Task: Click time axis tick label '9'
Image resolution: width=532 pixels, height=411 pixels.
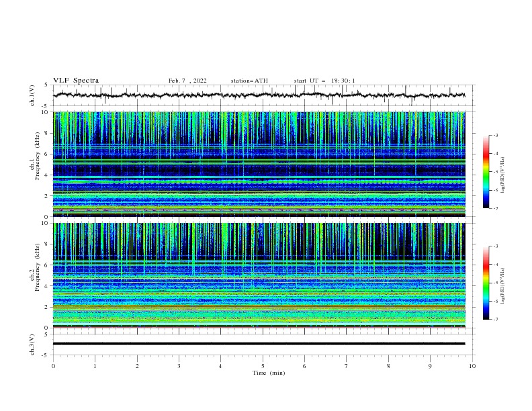Action: tap(430, 366)
